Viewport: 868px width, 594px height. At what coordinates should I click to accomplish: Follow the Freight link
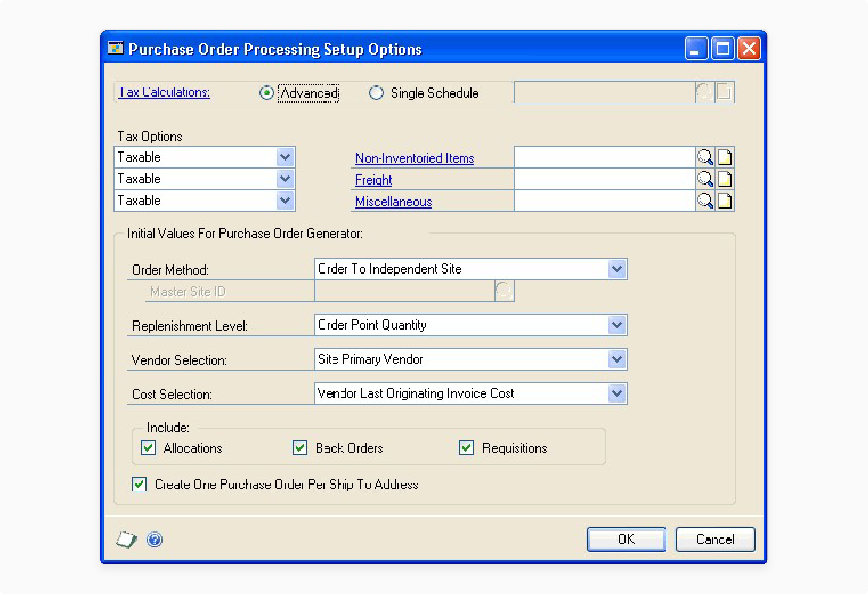point(373,180)
